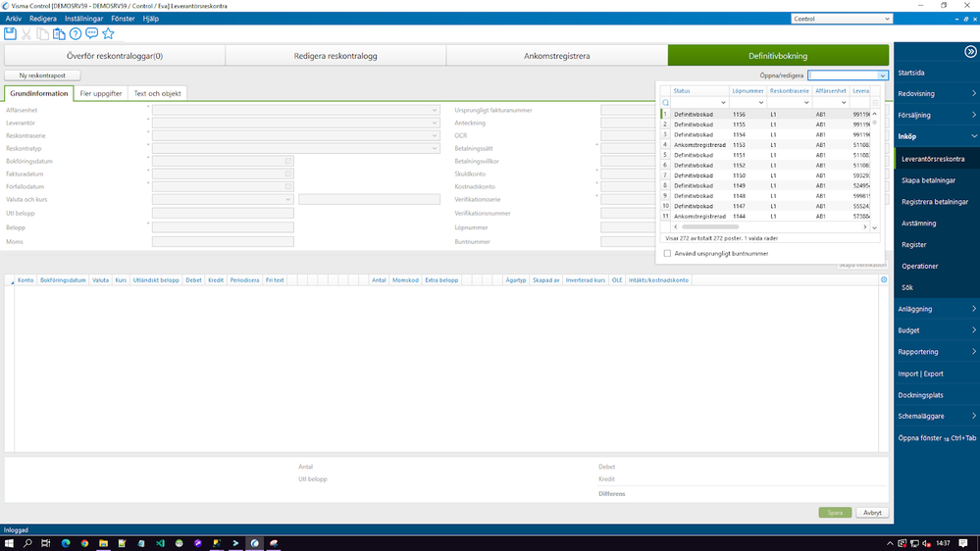Click the popup grid scroll right arrow

click(865, 226)
